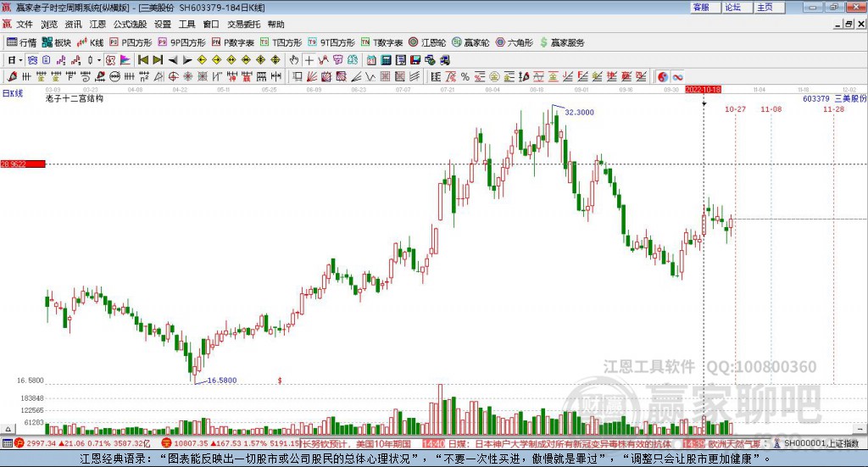Jump to first bar with skip-to-start icon

point(142,60)
